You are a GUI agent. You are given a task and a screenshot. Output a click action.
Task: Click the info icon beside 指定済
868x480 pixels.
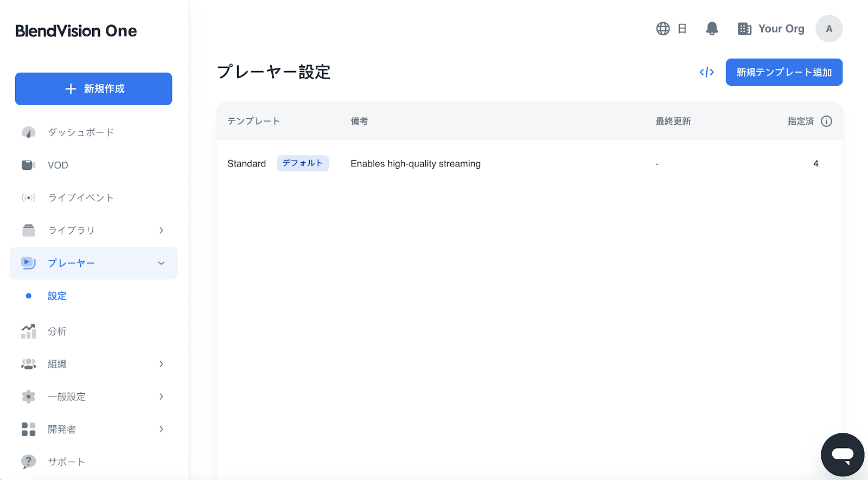(826, 121)
